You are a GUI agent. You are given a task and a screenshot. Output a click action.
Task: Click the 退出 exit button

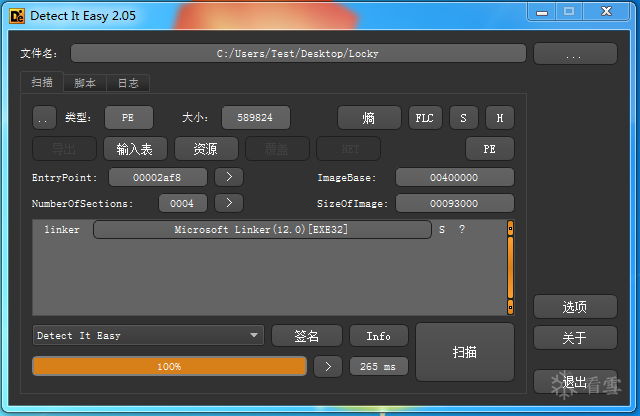(x=575, y=382)
